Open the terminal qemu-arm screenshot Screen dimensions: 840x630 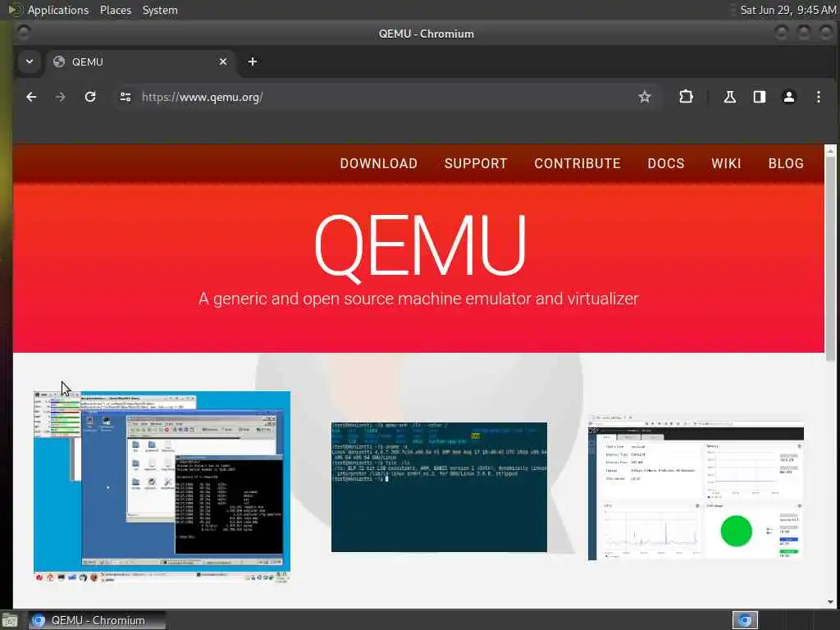pyautogui.click(x=440, y=487)
